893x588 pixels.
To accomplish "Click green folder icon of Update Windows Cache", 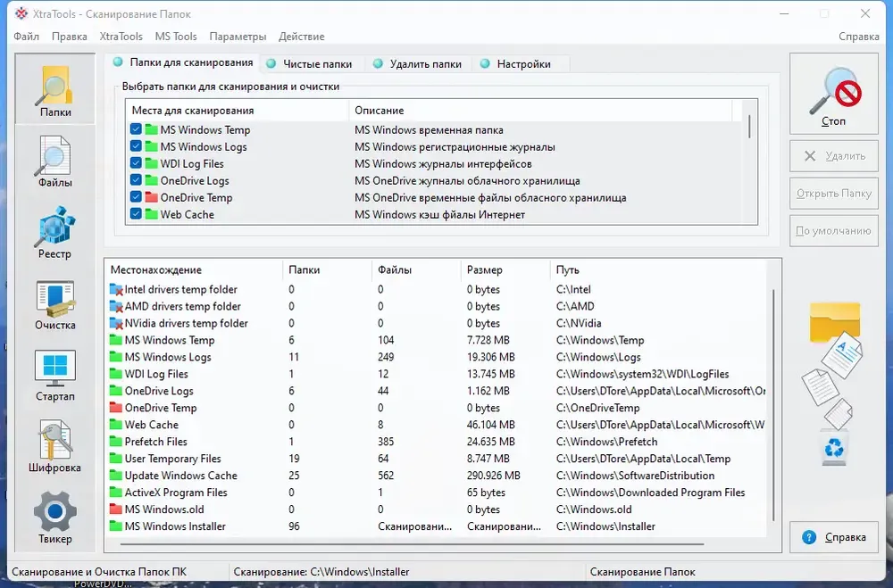I will pyautogui.click(x=116, y=476).
